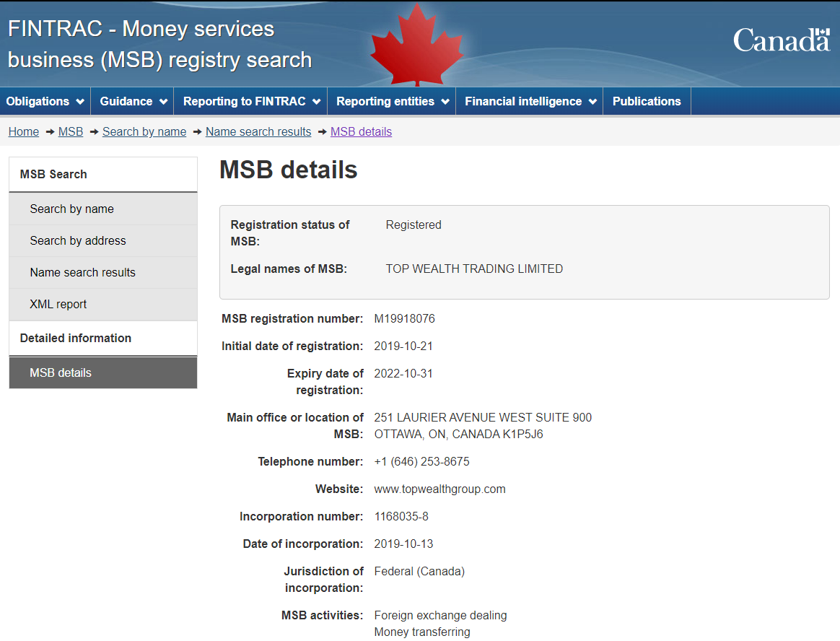This screenshot has width=840, height=641.
Task: Click the Canada wordmark logo
Action: click(782, 40)
